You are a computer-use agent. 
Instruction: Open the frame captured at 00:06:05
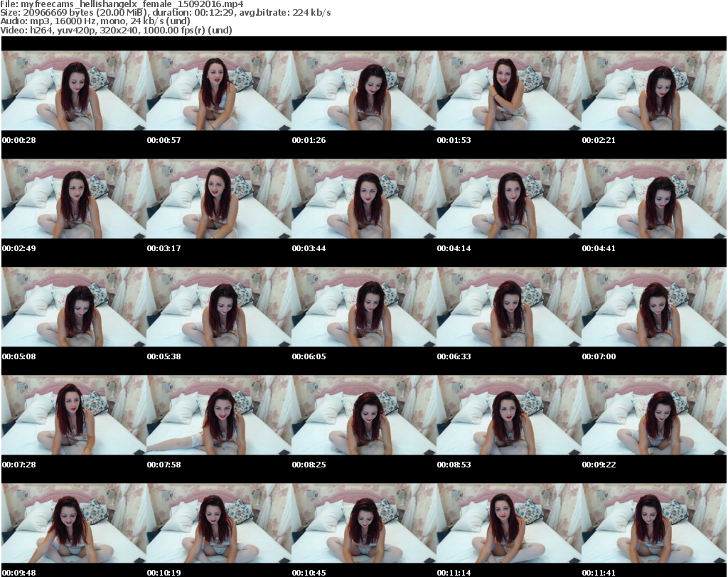click(x=363, y=307)
